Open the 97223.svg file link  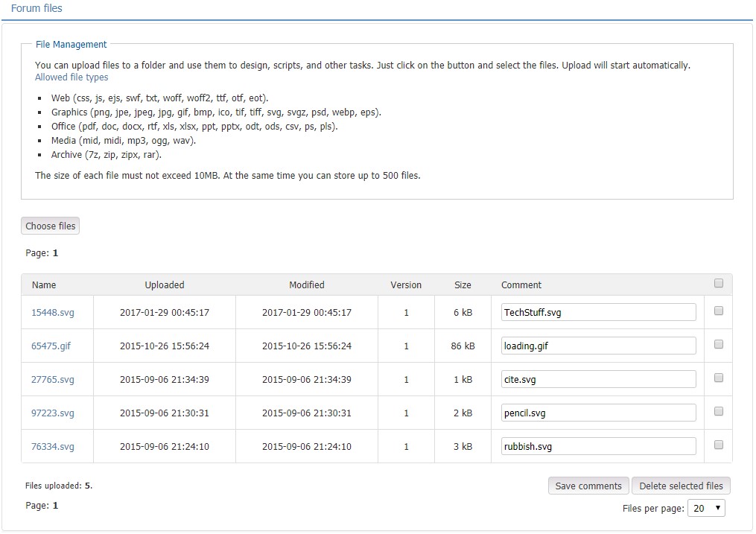point(53,413)
